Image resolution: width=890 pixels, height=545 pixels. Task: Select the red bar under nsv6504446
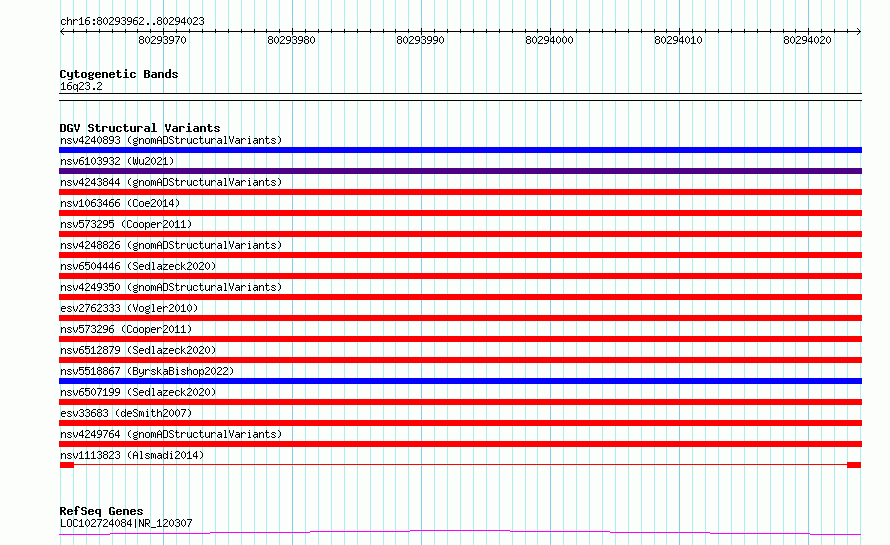(460, 276)
